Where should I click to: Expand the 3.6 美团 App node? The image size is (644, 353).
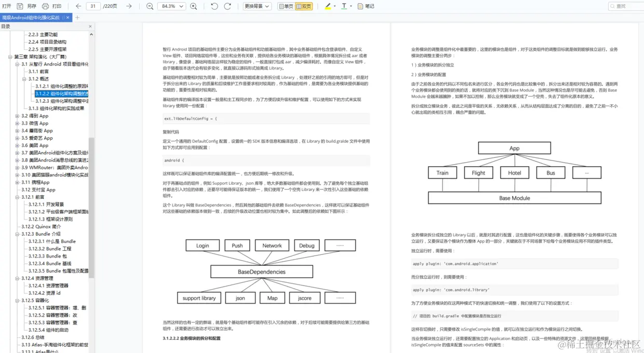point(18,145)
